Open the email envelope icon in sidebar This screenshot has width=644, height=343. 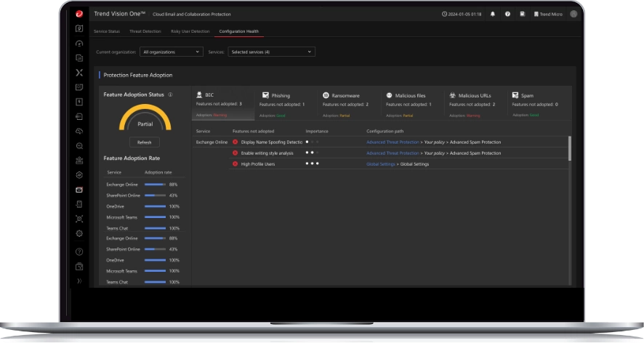pos(79,190)
